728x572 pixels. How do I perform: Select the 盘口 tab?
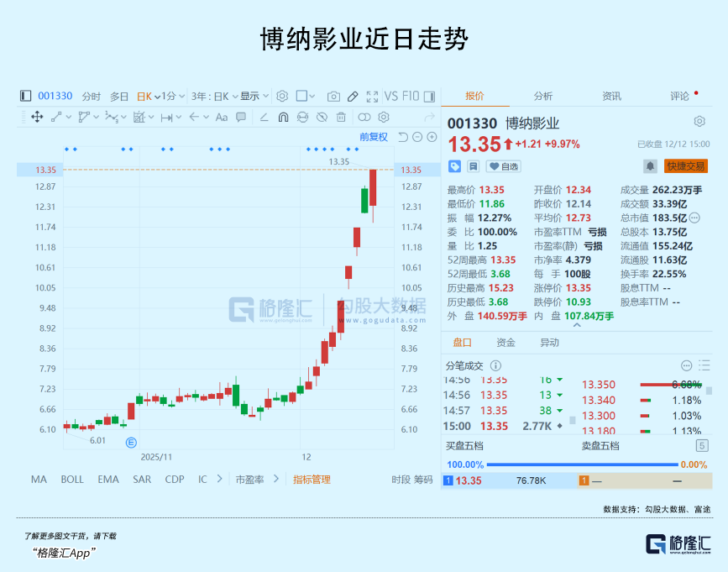462,343
